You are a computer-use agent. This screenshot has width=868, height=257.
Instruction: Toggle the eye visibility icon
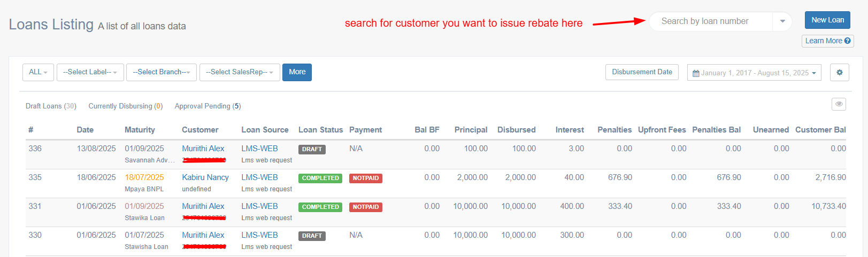coord(839,104)
